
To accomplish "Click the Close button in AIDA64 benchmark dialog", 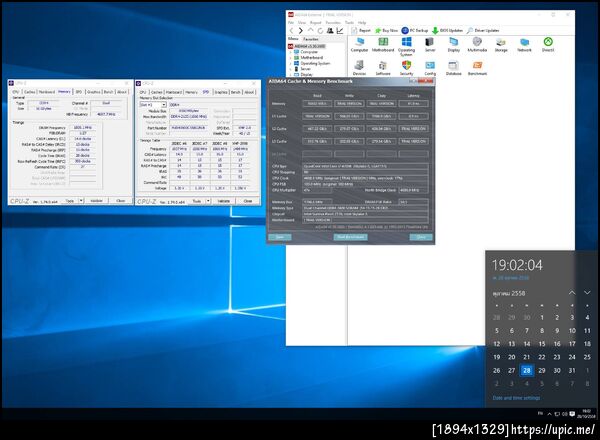I will tap(421, 237).
